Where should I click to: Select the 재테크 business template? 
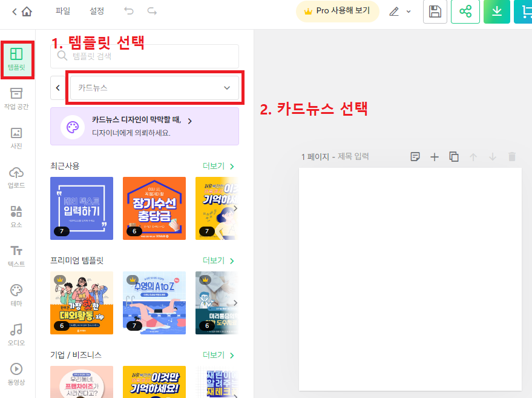pyautogui.click(x=217, y=382)
